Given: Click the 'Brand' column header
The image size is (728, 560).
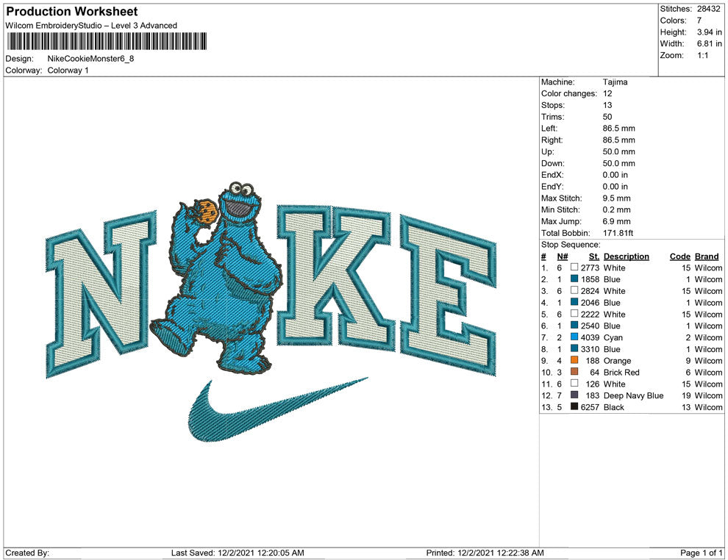Looking at the screenshot, I should [x=707, y=256].
